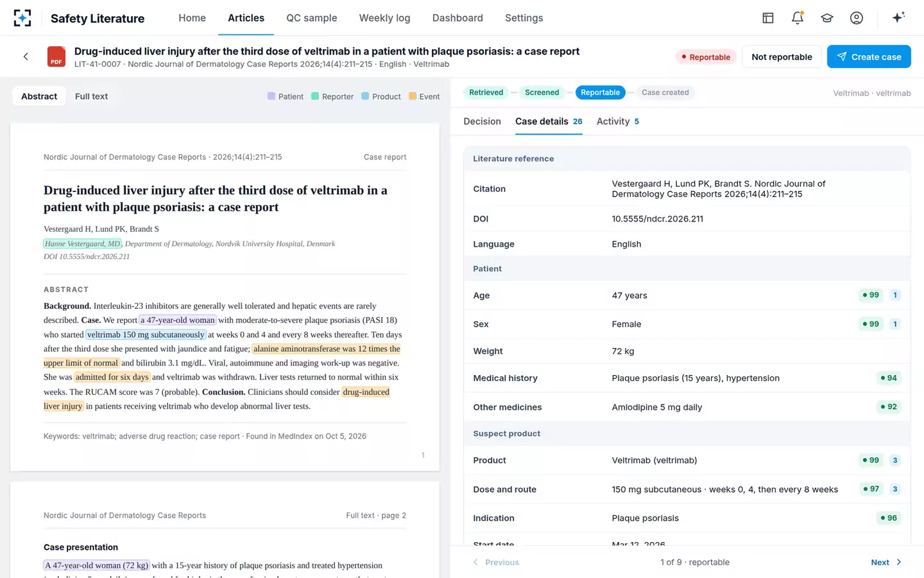Click the Reportable workflow step pill
Image resolution: width=924 pixels, height=578 pixels.
tap(600, 92)
